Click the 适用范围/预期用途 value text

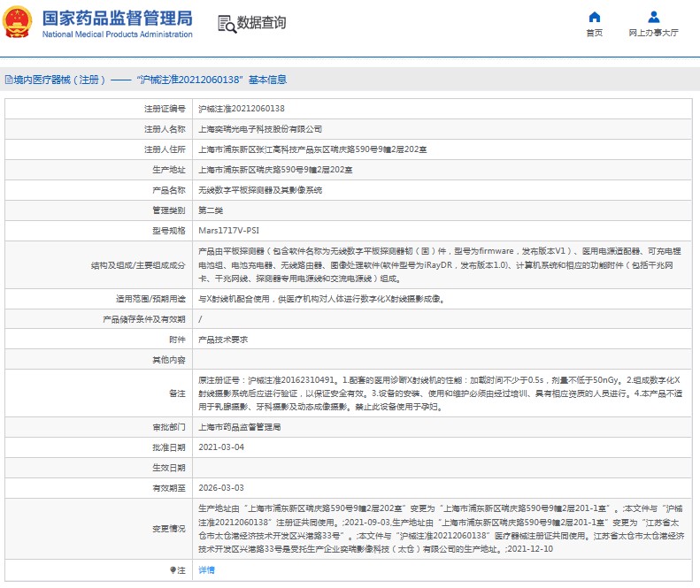(x=322, y=299)
